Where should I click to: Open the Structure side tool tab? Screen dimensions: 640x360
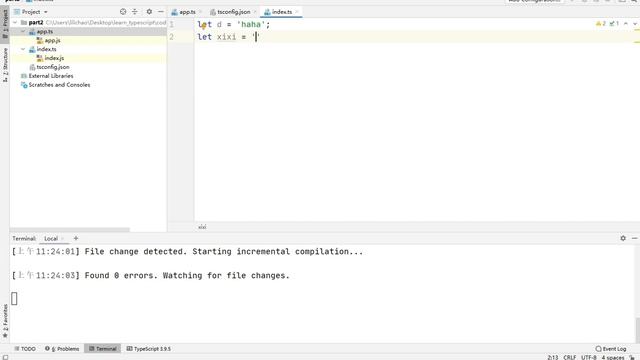(x=5, y=65)
